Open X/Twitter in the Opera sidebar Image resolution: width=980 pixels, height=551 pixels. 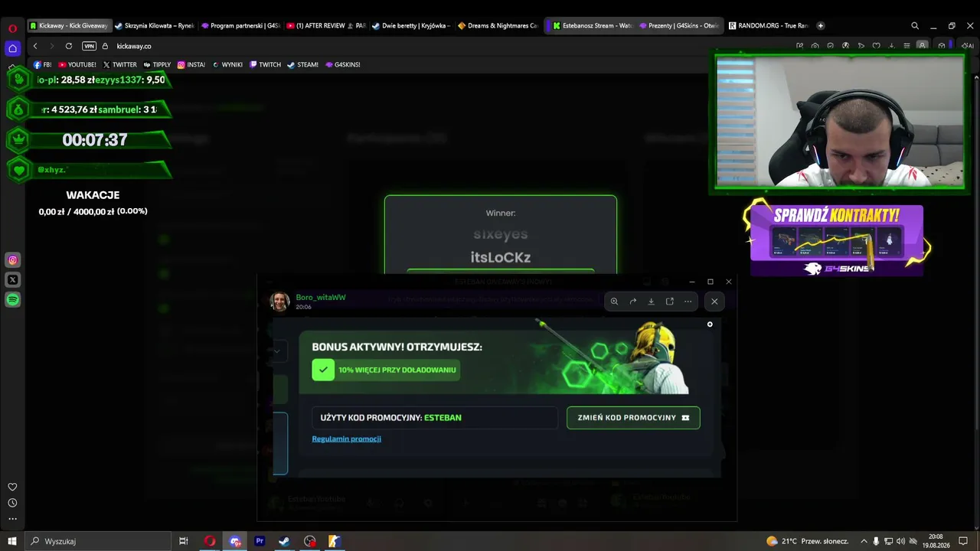[x=12, y=280]
